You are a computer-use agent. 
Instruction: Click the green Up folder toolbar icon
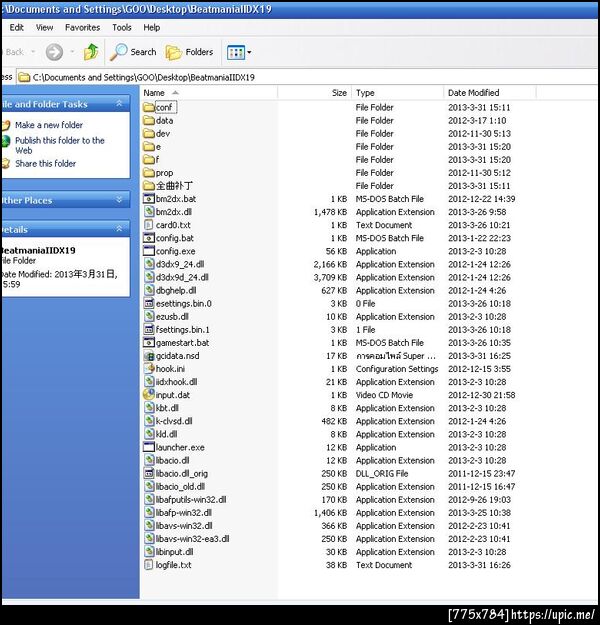click(x=91, y=52)
